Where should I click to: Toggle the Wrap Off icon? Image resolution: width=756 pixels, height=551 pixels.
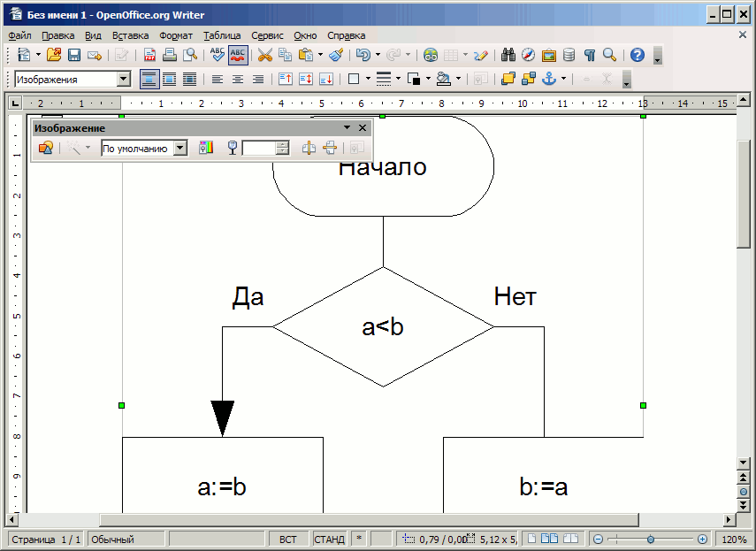pos(149,79)
